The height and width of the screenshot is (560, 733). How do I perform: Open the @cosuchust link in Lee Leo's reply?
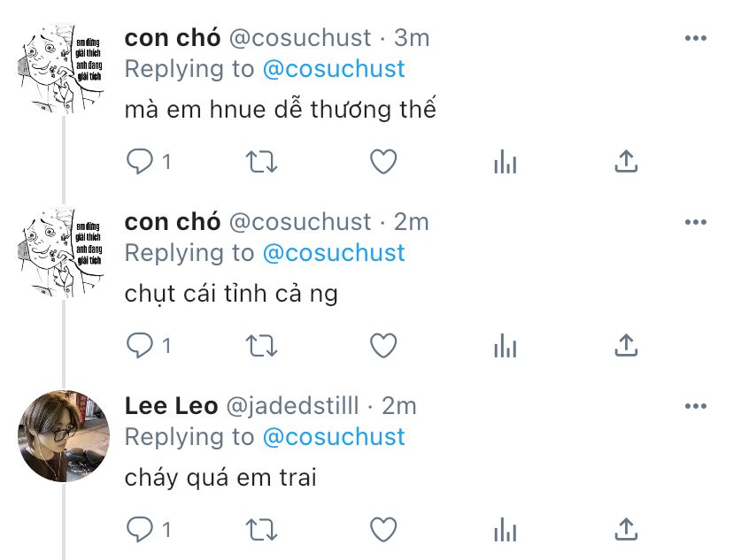point(334,437)
